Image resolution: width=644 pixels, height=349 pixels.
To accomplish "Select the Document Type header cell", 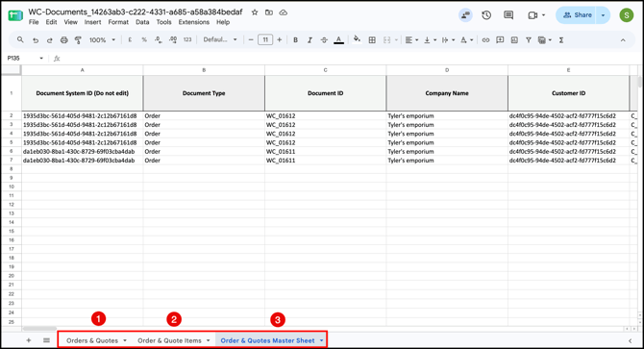I will (204, 93).
